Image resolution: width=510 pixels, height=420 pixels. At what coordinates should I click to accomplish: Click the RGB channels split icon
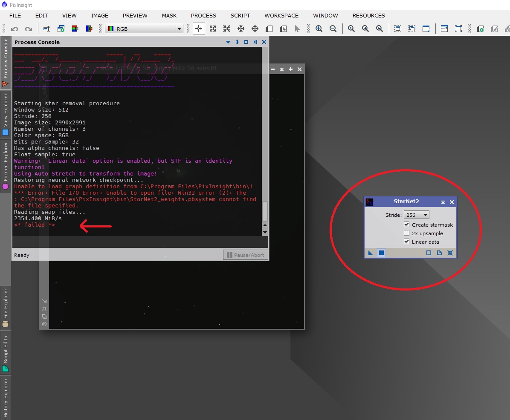point(75,29)
